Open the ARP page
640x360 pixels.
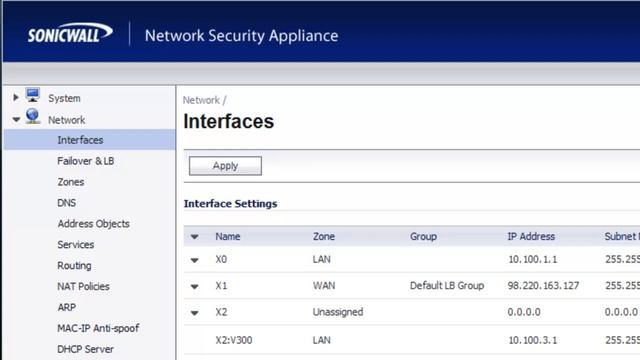click(67, 307)
